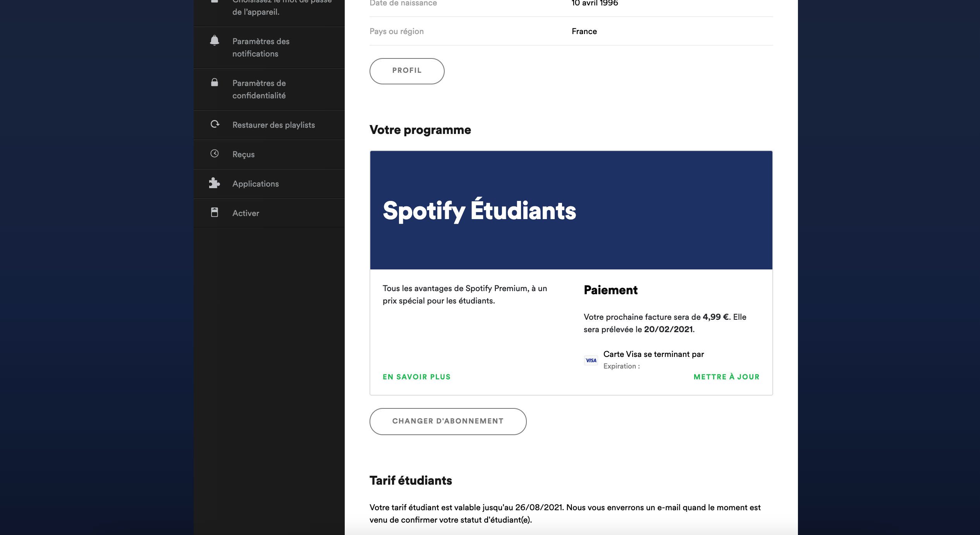This screenshot has height=535, width=980.
Task: Click the Date de naissance label
Action: pyautogui.click(x=403, y=3)
